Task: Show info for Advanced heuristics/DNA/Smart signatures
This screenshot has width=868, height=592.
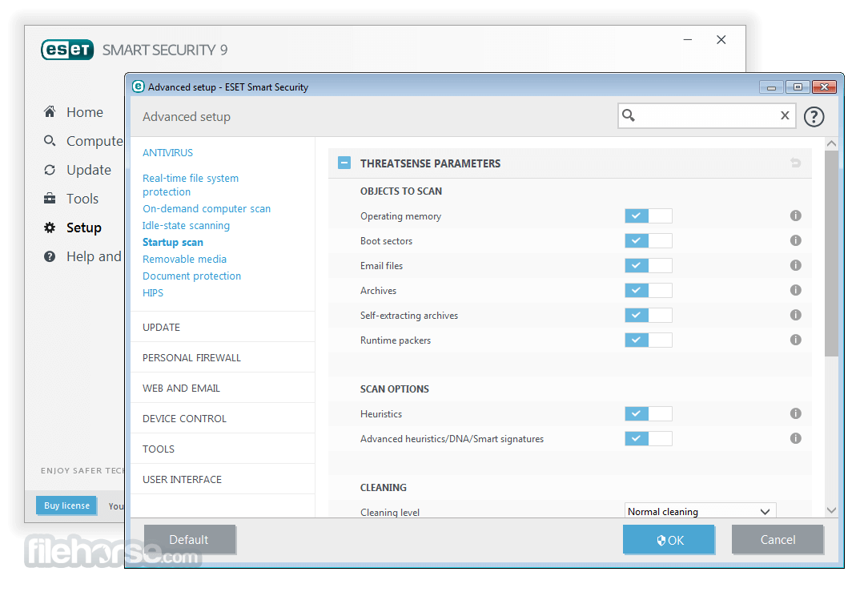Action: (795, 439)
